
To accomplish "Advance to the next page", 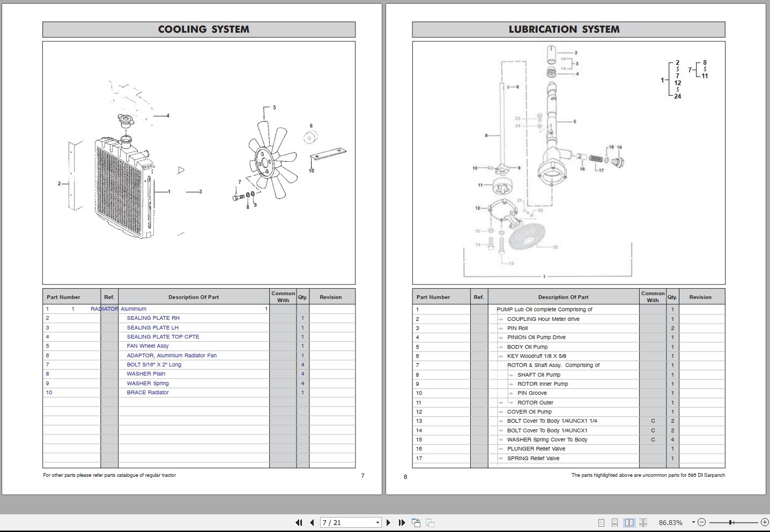I will [388, 522].
